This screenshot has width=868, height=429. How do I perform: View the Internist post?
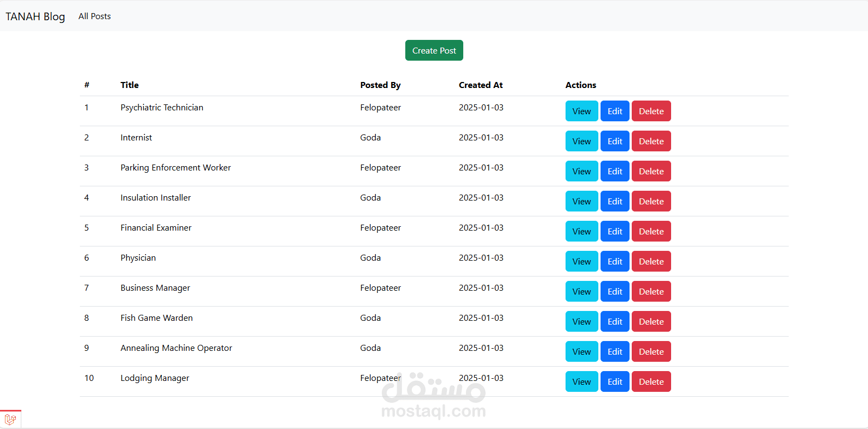click(581, 141)
